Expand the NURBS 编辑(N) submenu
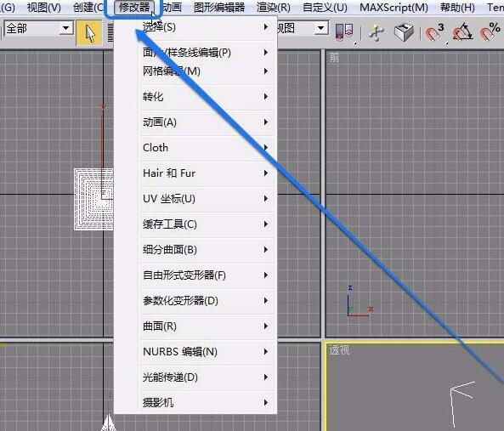Viewport: 504px width, 431px height. (207, 352)
